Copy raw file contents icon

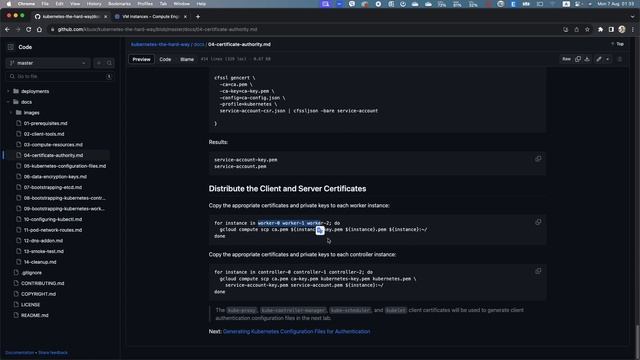(578, 59)
